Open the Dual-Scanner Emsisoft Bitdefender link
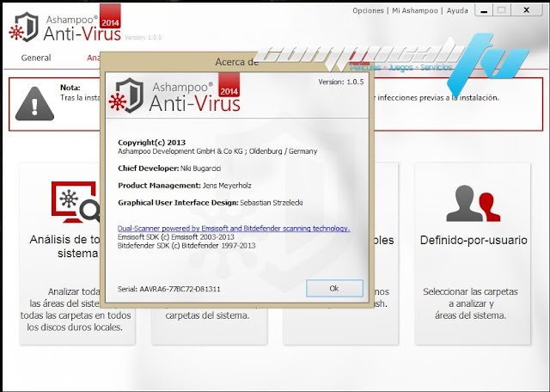This screenshot has height=392, width=550. tap(234, 229)
